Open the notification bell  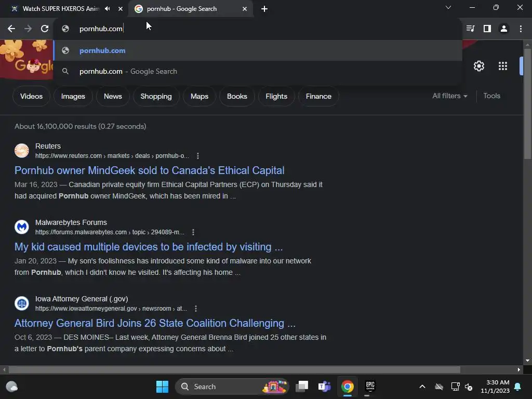coord(518,387)
